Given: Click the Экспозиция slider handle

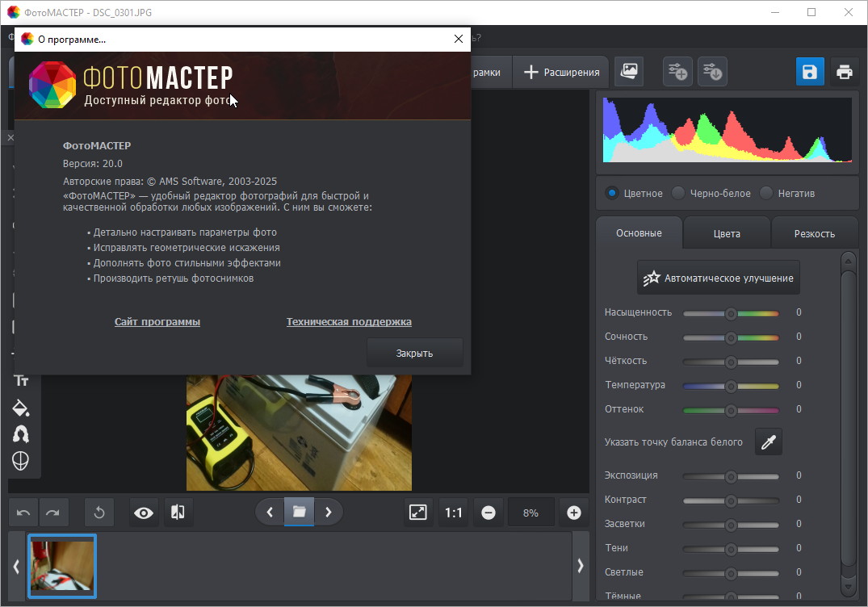Looking at the screenshot, I should (731, 476).
